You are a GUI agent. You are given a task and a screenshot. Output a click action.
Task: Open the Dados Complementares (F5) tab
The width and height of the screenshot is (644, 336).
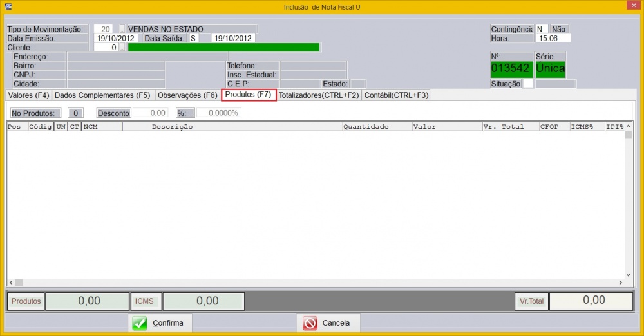tap(102, 95)
